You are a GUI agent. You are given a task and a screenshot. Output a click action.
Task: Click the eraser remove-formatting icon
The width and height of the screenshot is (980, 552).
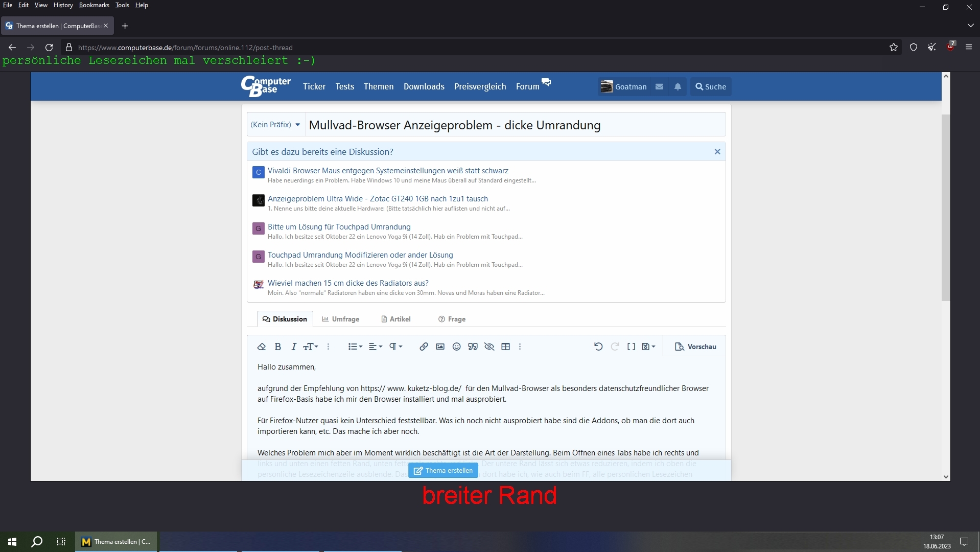point(262,347)
